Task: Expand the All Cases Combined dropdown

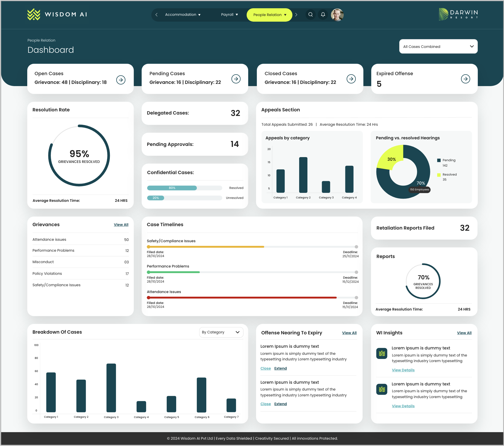Action: pos(438,46)
